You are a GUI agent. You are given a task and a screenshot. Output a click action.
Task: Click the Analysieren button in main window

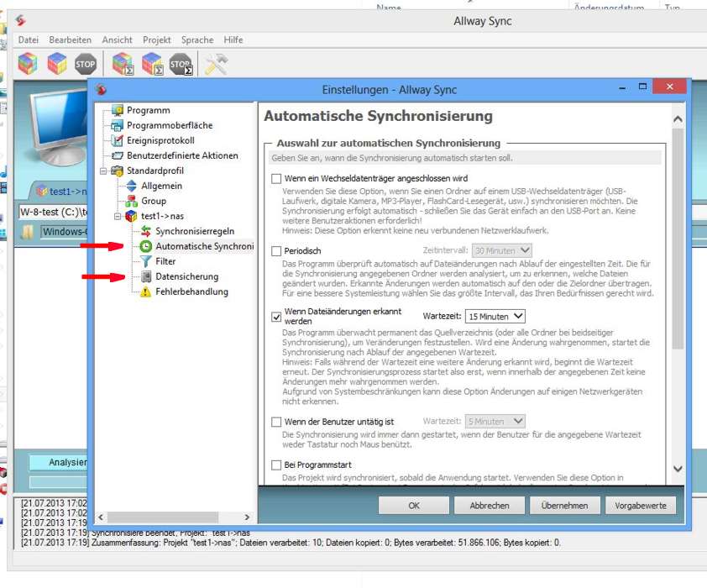59,462
